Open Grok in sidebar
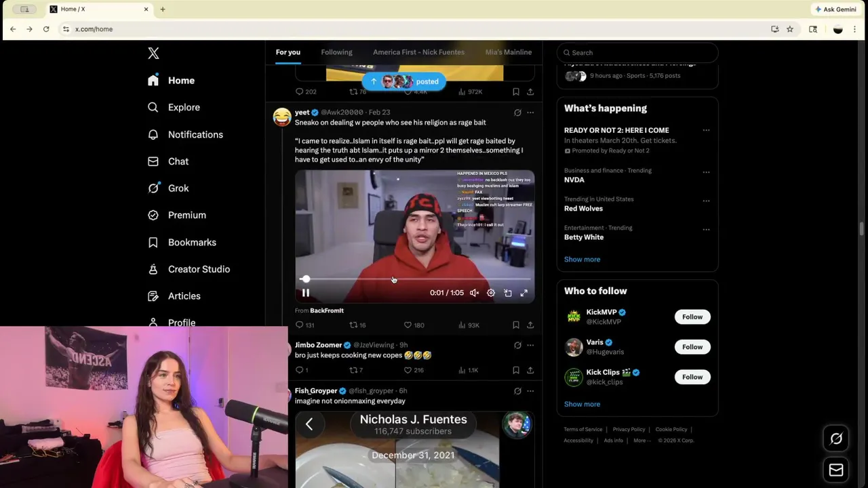Screen dimensions: 868x488 [x=169, y=188]
